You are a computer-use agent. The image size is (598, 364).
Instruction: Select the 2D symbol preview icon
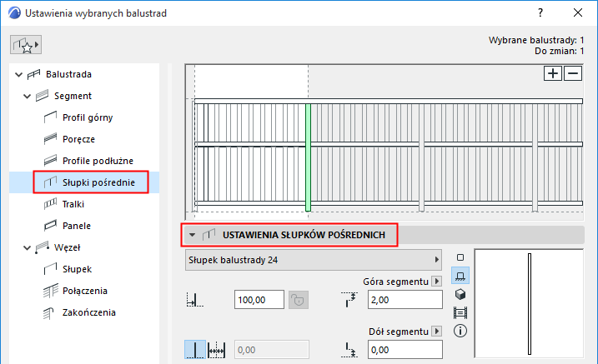coord(460,257)
